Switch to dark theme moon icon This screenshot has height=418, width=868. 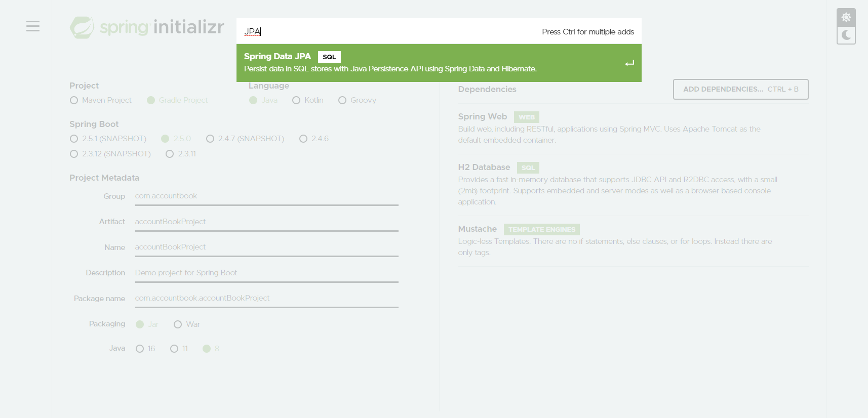pos(846,35)
